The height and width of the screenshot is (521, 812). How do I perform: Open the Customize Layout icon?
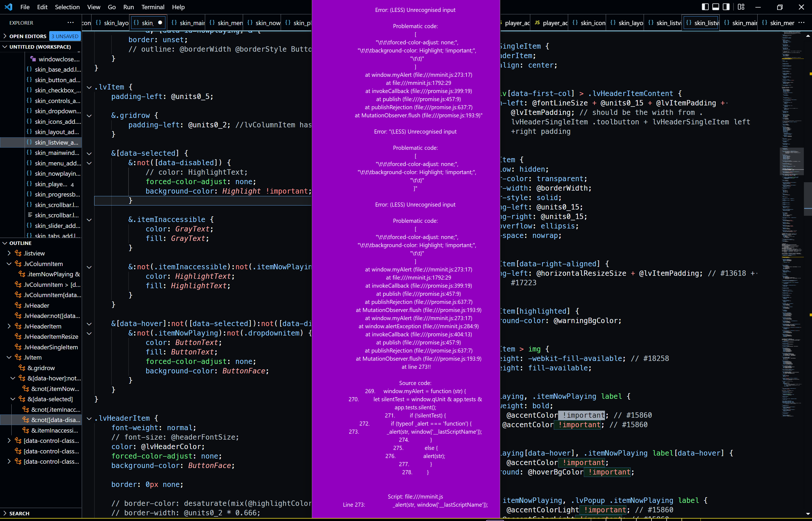[741, 7]
